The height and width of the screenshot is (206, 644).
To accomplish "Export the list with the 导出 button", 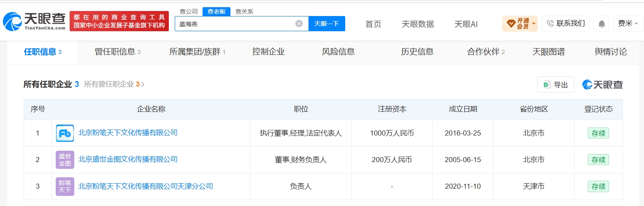I will tap(555, 84).
